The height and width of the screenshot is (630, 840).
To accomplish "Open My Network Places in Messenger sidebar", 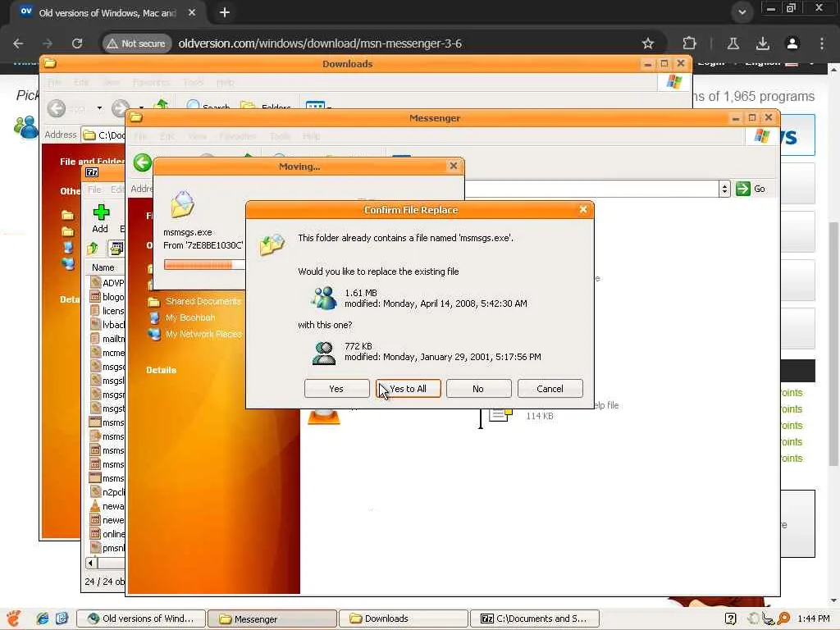I will click(203, 334).
